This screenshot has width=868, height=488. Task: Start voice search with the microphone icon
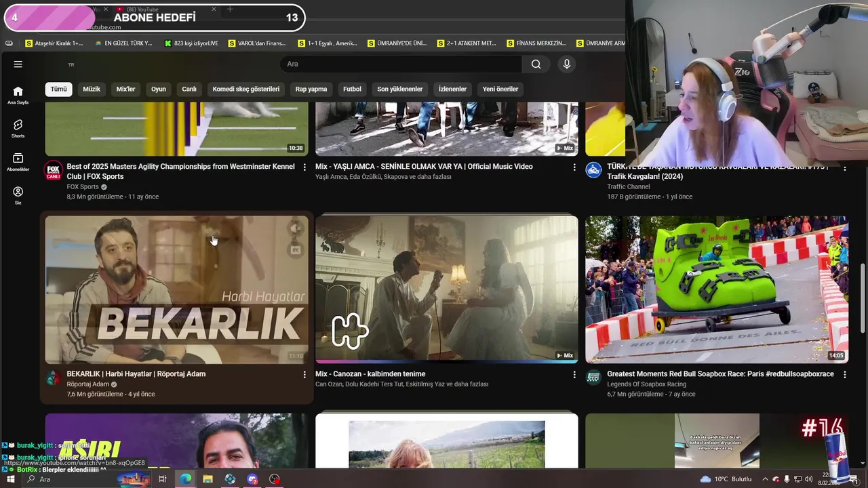[x=567, y=64]
